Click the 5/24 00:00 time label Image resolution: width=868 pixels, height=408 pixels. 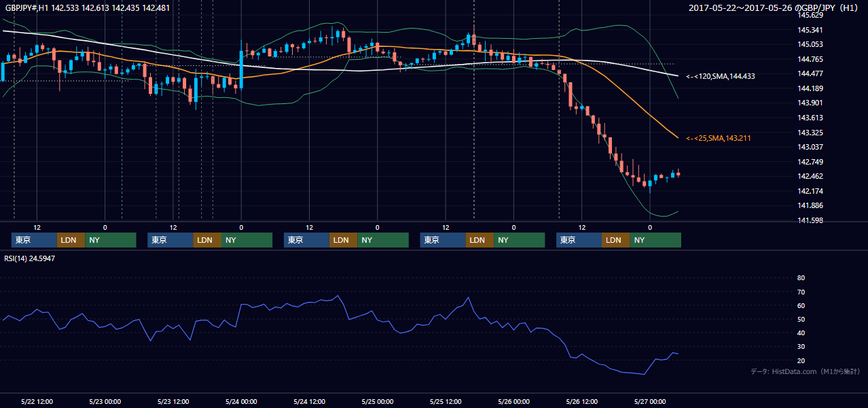coord(241,401)
